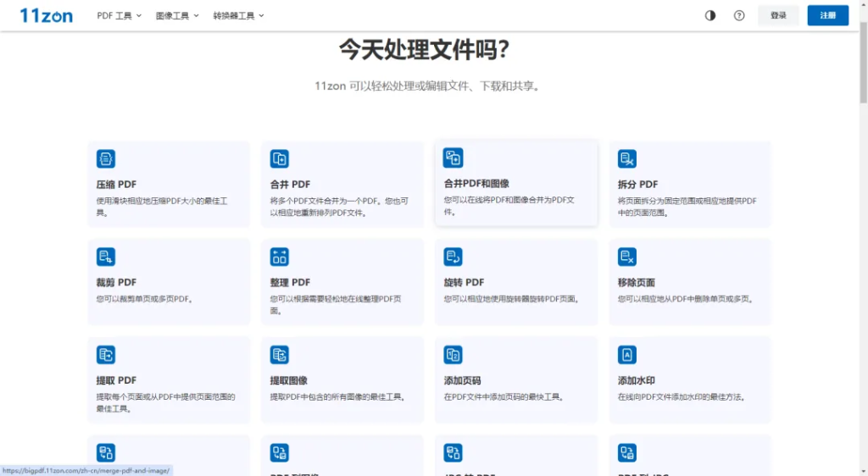The height and width of the screenshot is (476, 868).
Task: Expand the PDF 工具 dropdown menu
Action: point(120,15)
